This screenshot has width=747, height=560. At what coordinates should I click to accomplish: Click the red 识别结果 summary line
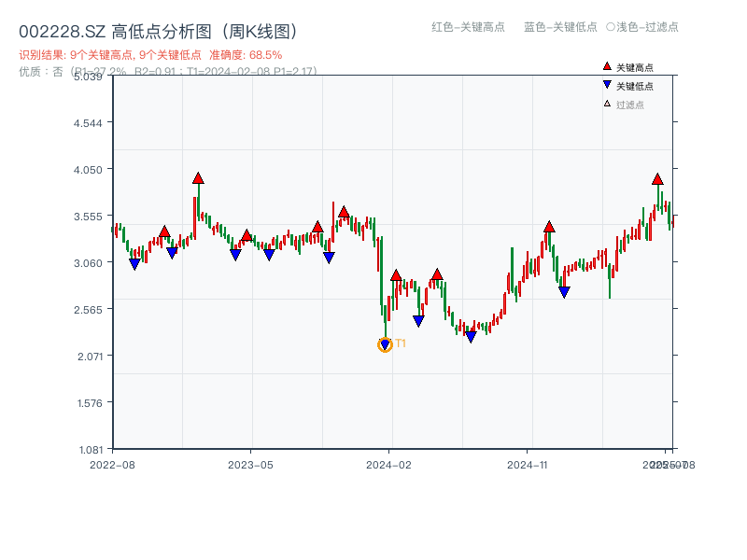[x=150, y=55]
